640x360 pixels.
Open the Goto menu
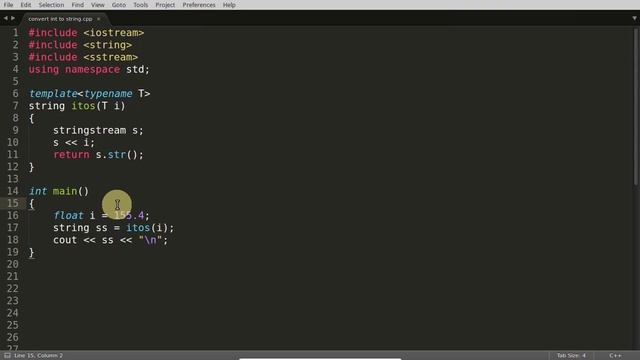119,5
